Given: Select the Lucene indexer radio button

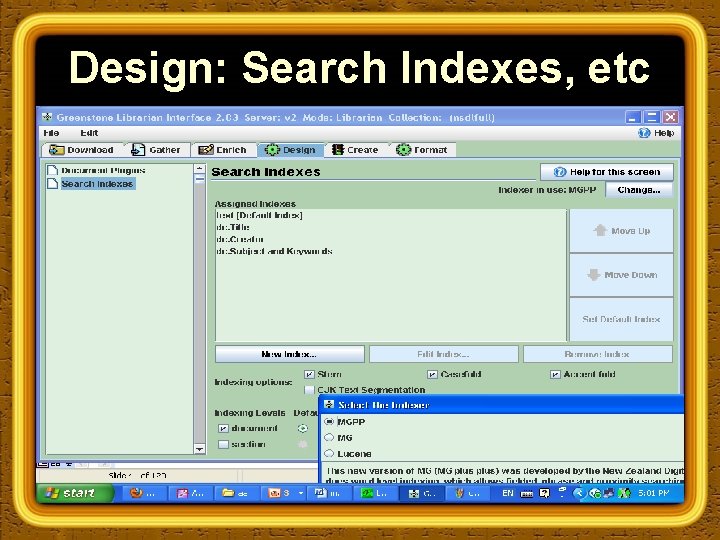Looking at the screenshot, I should coord(329,454).
